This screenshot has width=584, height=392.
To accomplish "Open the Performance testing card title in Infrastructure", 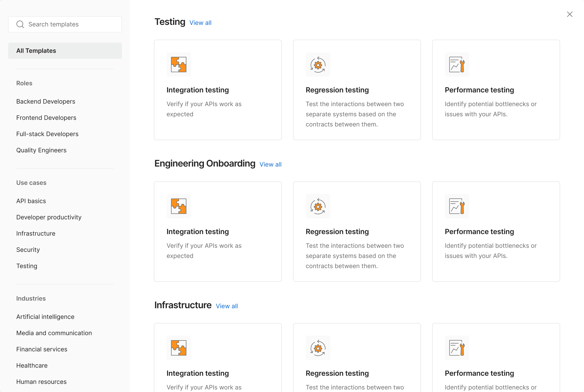I will coord(479,373).
